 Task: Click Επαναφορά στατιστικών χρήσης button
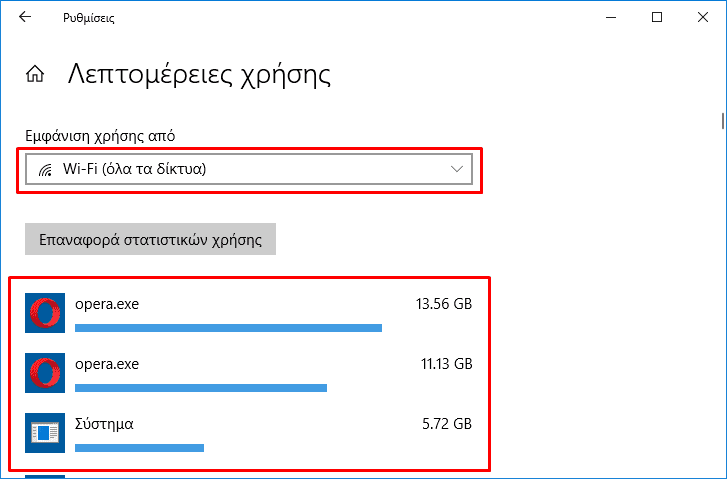(x=150, y=239)
